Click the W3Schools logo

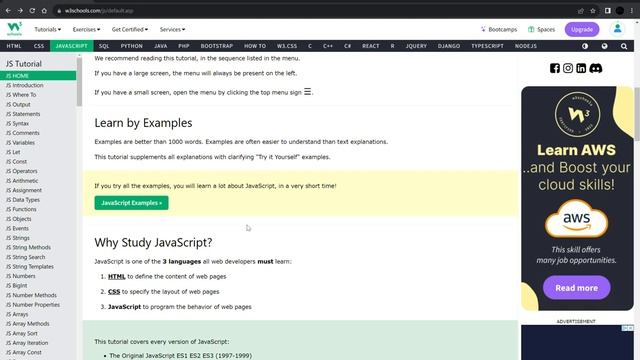[x=14, y=29]
